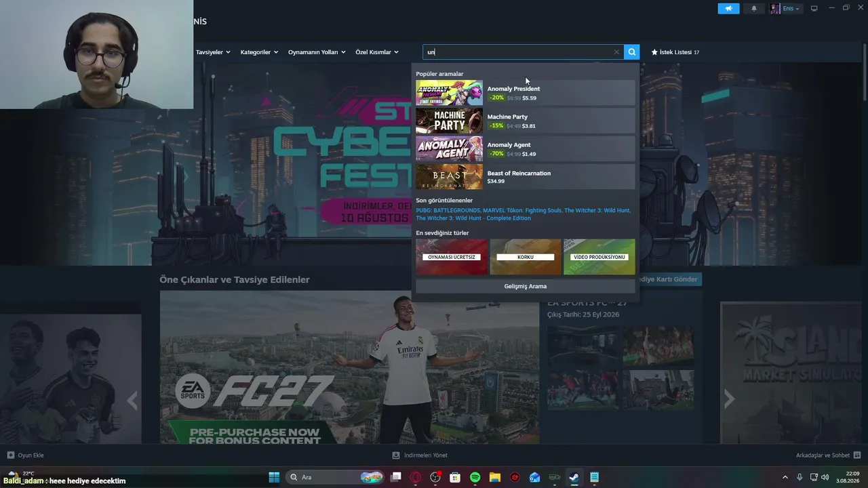The image size is (868, 488).
Task: Open the EA Sports FC 27 featured banner
Action: click(349, 367)
